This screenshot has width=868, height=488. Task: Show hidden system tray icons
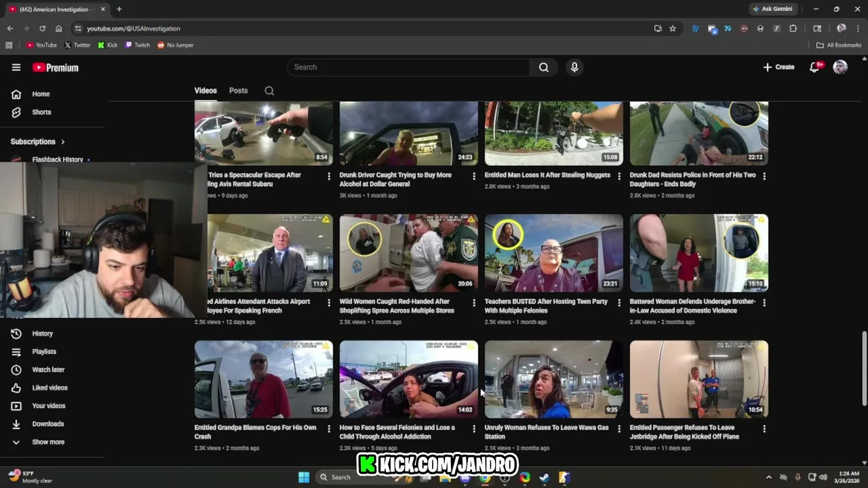pyautogui.click(x=768, y=477)
